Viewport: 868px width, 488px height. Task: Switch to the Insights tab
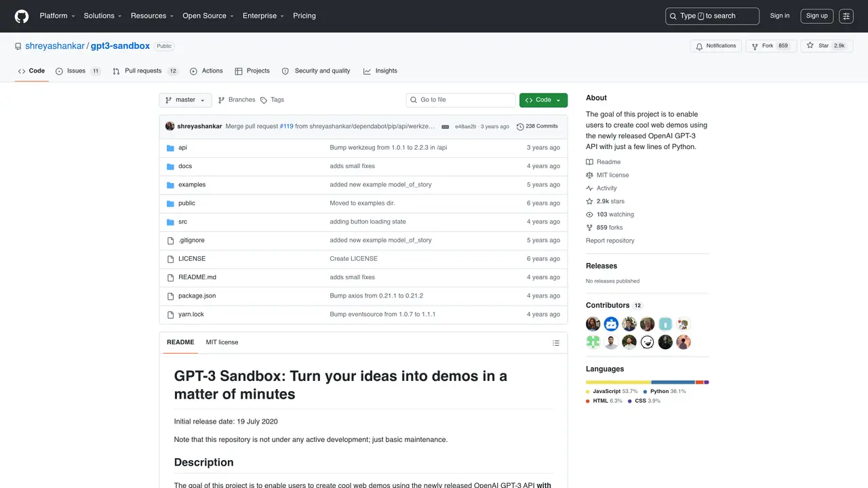[x=380, y=71]
